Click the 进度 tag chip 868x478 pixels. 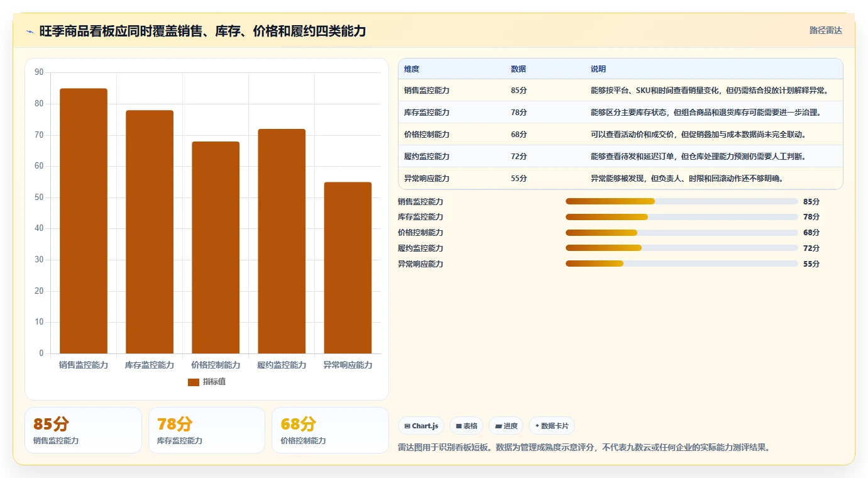click(x=506, y=426)
